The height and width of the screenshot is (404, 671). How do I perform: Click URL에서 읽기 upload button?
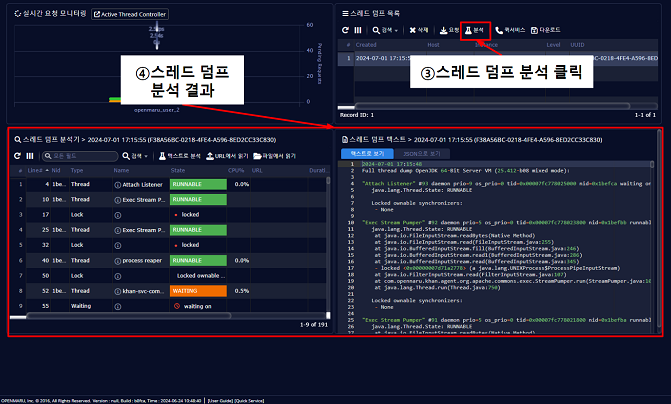[x=229, y=156]
